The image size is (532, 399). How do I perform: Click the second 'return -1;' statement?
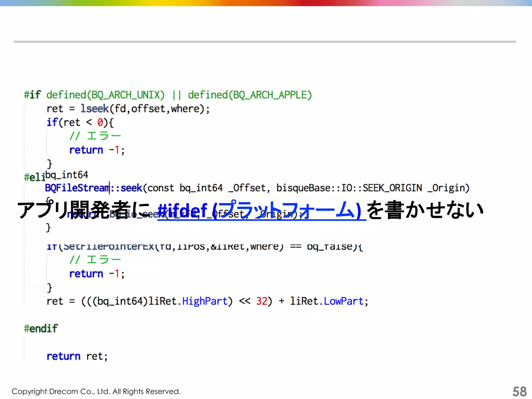pyautogui.click(x=97, y=274)
